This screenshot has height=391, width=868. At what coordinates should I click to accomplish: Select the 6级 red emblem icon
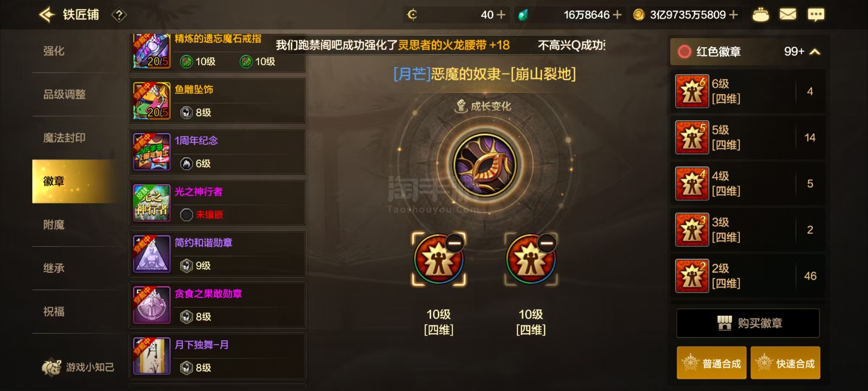pyautogui.click(x=692, y=91)
